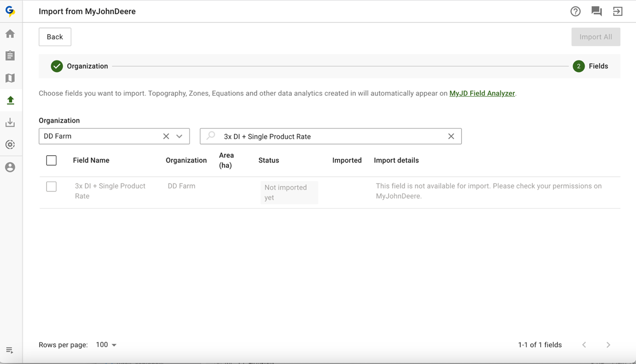
Task: Clear the field search text
Action: click(x=451, y=136)
